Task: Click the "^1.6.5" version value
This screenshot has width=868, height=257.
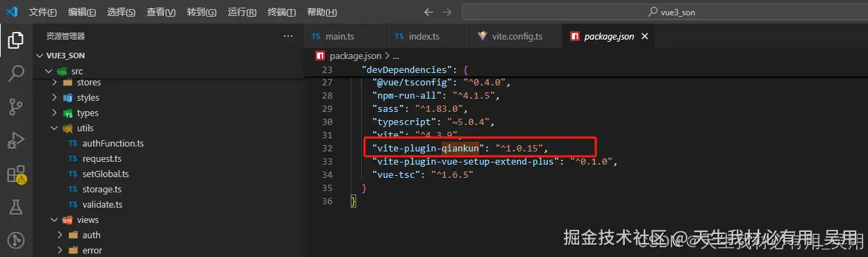Action: pyautogui.click(x=452, y=174)
